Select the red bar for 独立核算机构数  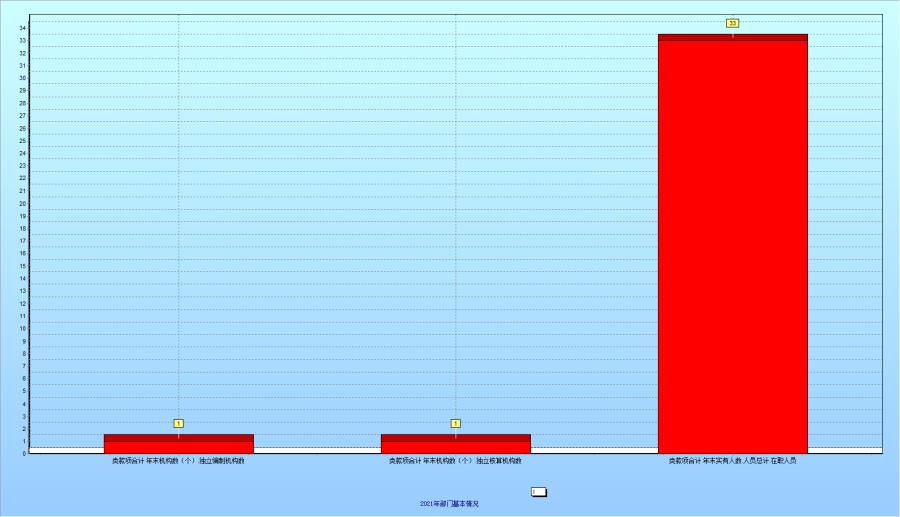pyautogui.click(x=455, y=446)
